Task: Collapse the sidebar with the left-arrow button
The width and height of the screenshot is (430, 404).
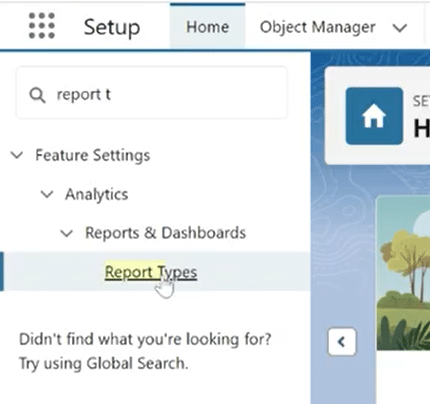Action: coord(342,342)
